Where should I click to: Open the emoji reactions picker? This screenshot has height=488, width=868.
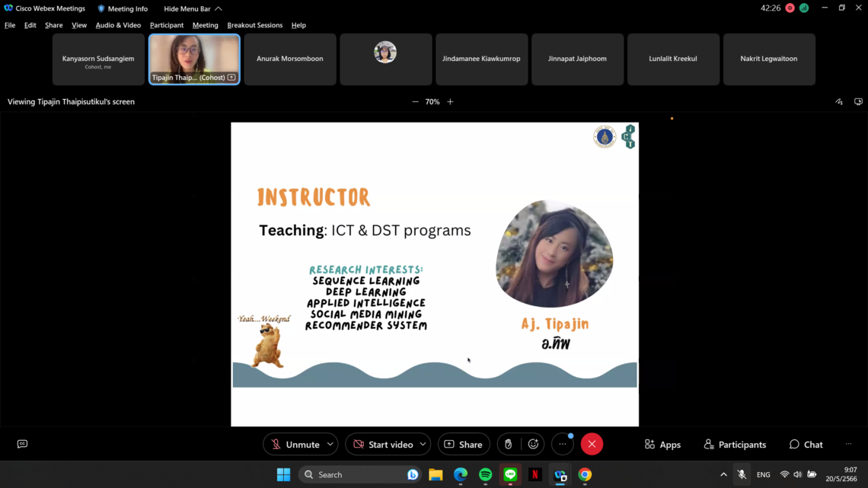coord(533,445)
